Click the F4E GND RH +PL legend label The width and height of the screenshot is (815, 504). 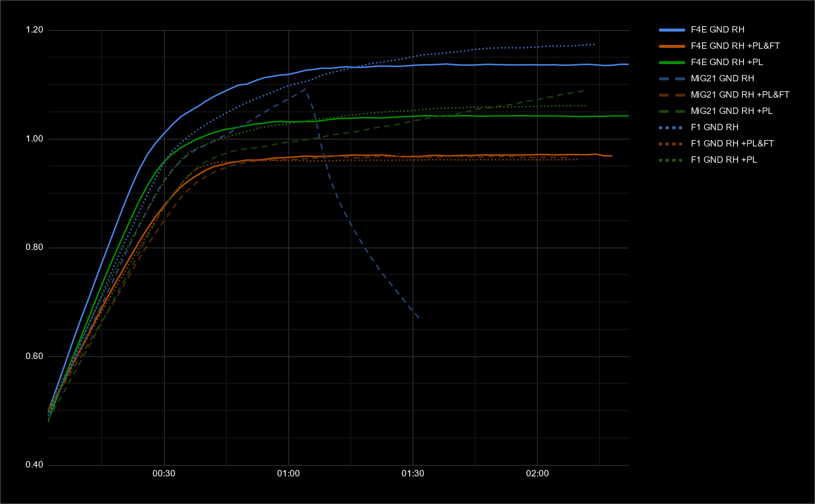727,62
